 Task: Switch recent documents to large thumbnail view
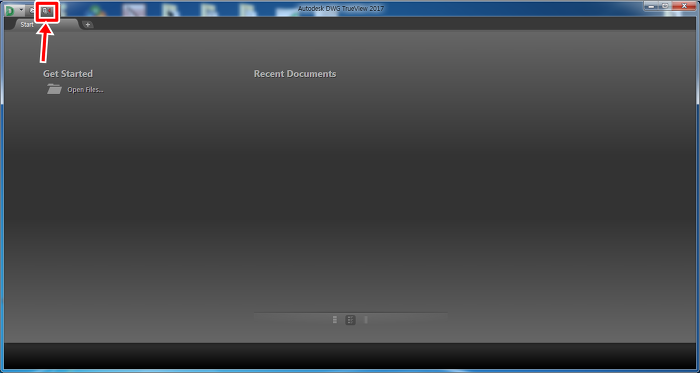[366, 319]
